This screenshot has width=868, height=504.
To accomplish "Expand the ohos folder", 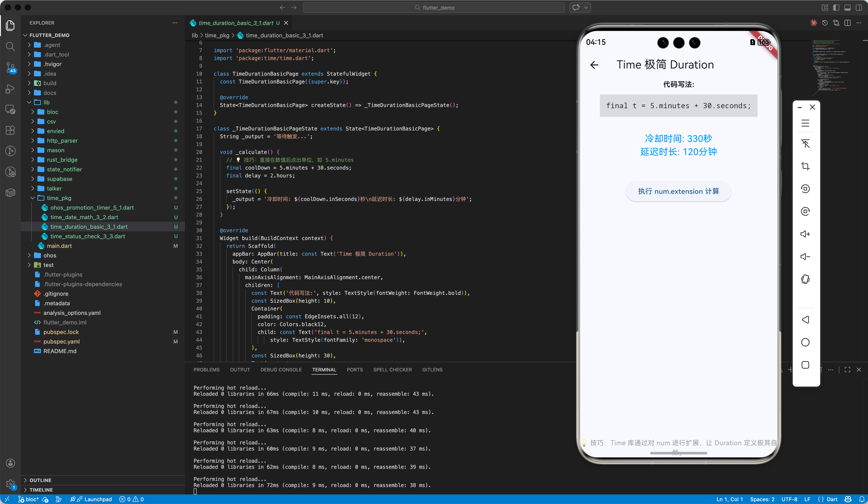I will click(x=50, y=255).
